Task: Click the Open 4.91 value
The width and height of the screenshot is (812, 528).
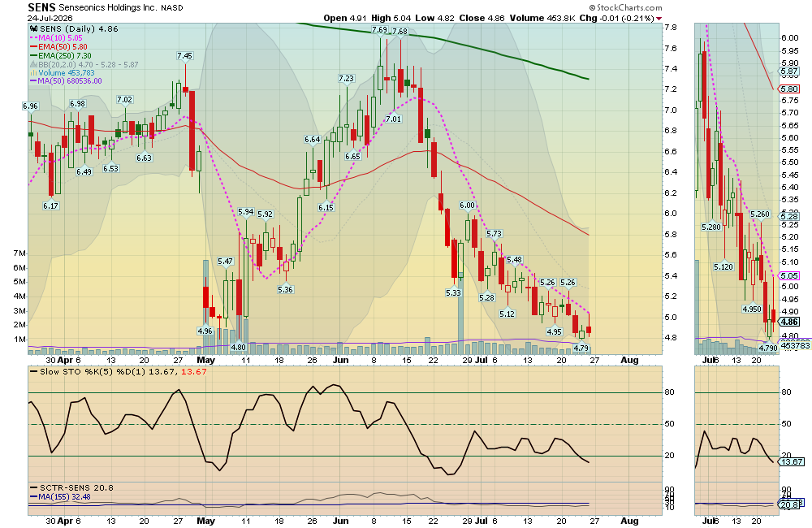Action: 345,18
